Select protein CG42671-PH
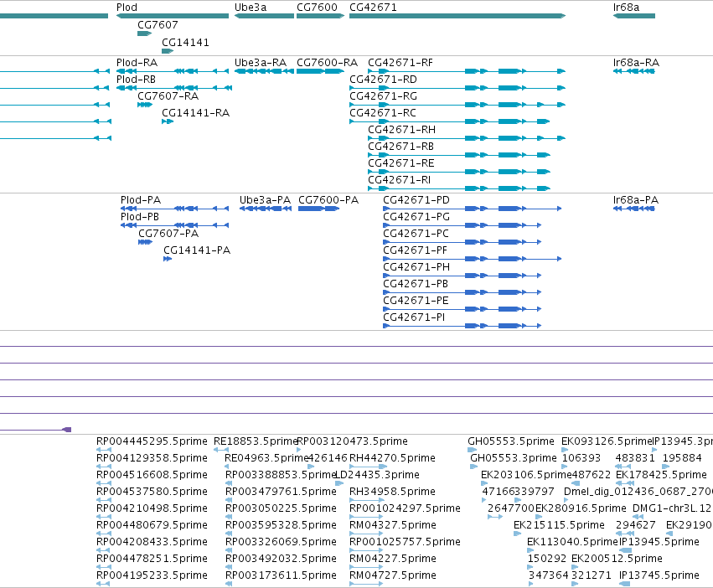This screenshot has height=588, width=713. [462, 276]
